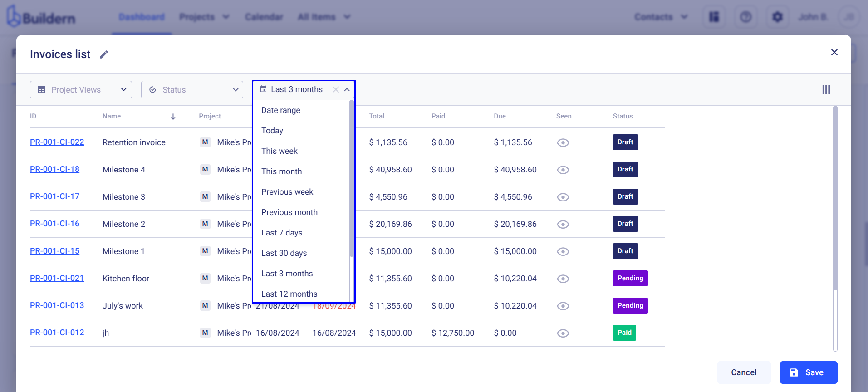Click project M icon for jh
Screen dimensions: 868x392
(205, 333)
